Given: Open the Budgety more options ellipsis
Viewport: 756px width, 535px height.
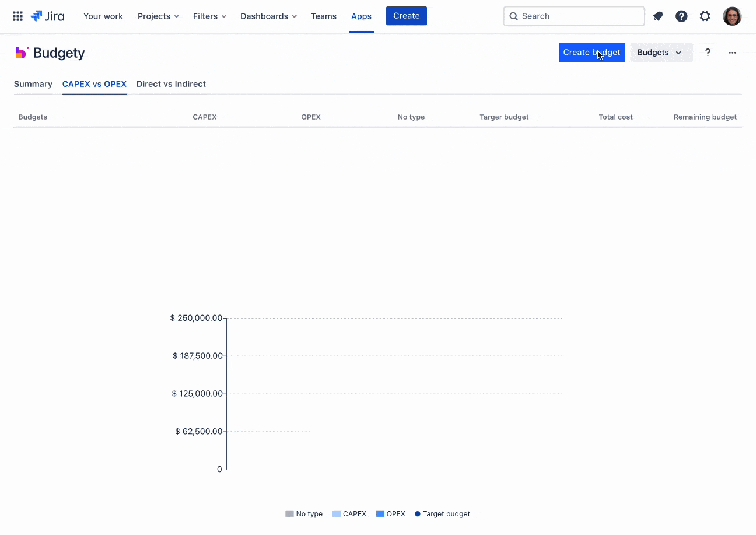Looking at the screenshot, I should coord(732,53).
